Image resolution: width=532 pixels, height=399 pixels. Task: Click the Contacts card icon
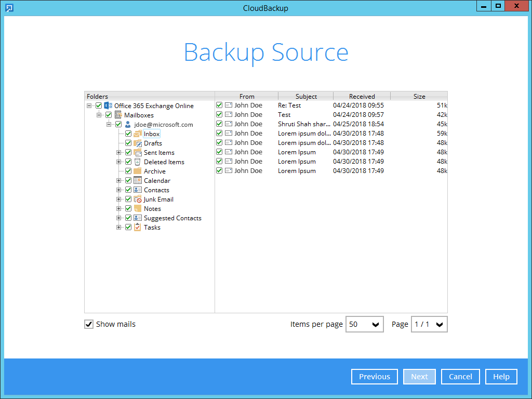click(x=138, y=190)
